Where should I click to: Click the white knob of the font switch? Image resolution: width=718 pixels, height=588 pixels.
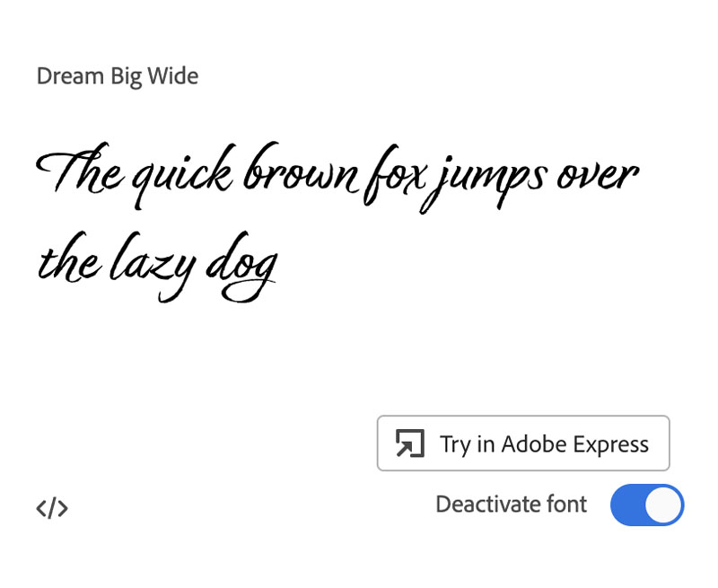[x=663, y=505]
